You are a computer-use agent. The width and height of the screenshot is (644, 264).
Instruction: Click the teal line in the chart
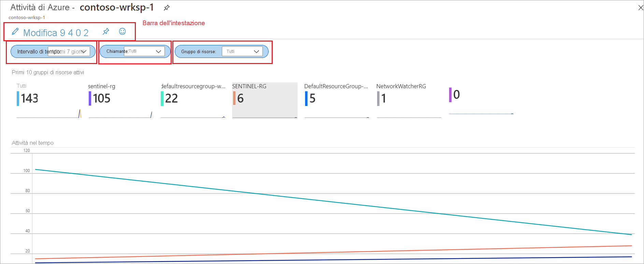click(333, 202)
